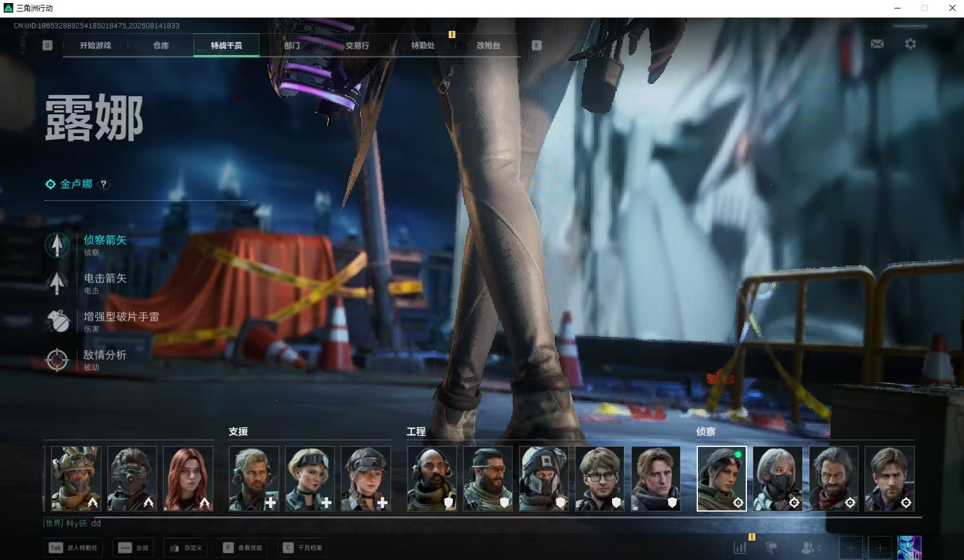Viewport: 964px width, 560px height.
Task: Click the 出战 deploy button
Action: (x=133, y=548)
